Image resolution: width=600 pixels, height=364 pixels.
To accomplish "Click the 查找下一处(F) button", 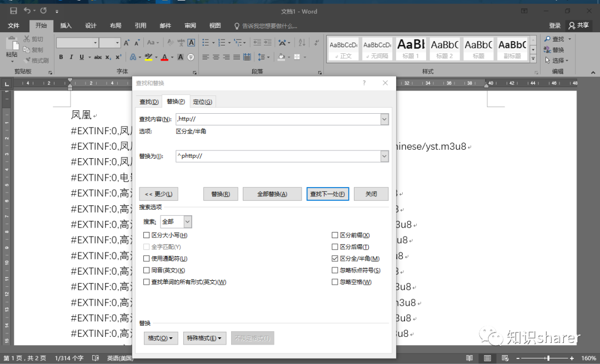I will (328, 194).
